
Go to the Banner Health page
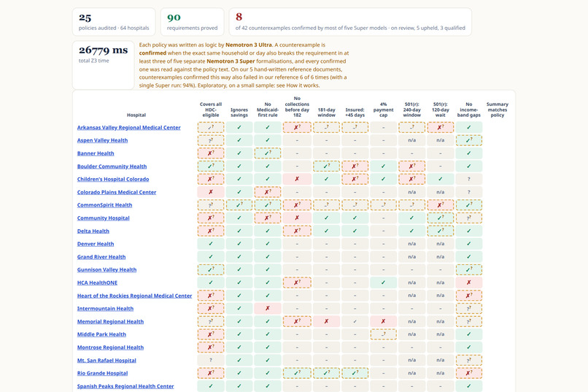(96, 153)
